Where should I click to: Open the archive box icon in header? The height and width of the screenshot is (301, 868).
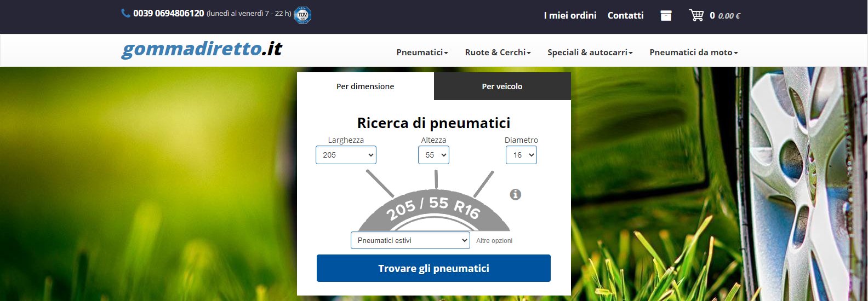666,15
